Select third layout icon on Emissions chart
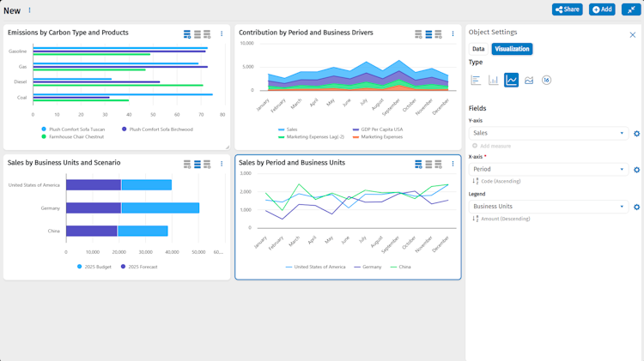 207,34
